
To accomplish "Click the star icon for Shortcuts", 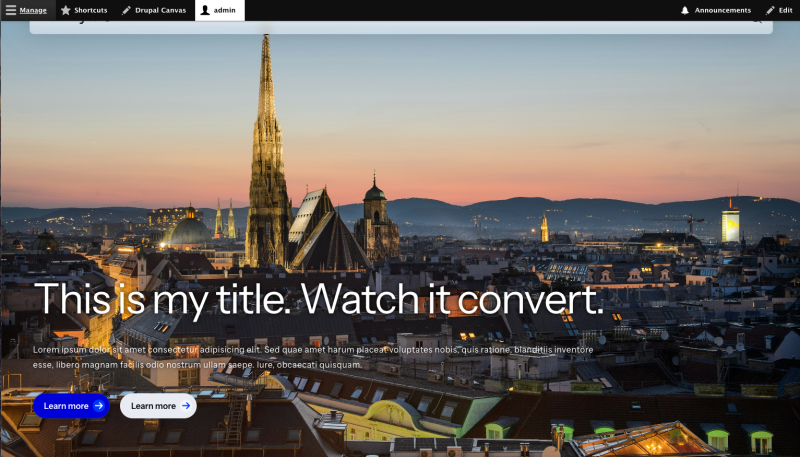I will pyautogui.click(x=66, y=10).
